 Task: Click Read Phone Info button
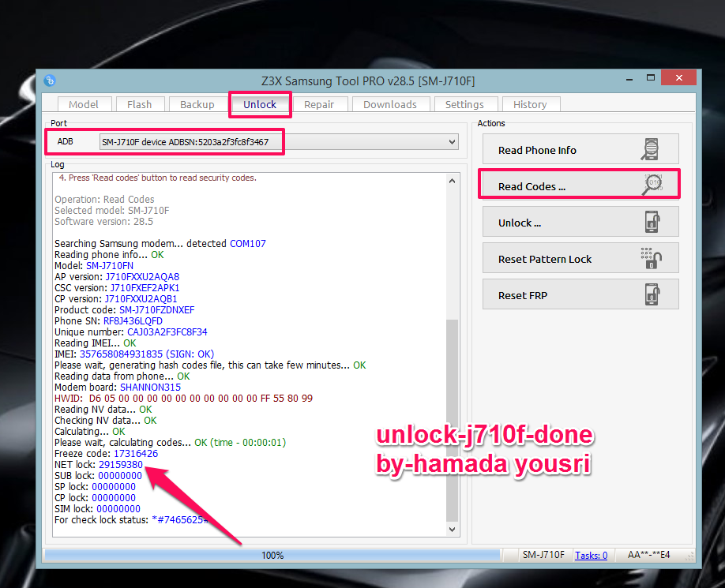[x=580, y=149]
